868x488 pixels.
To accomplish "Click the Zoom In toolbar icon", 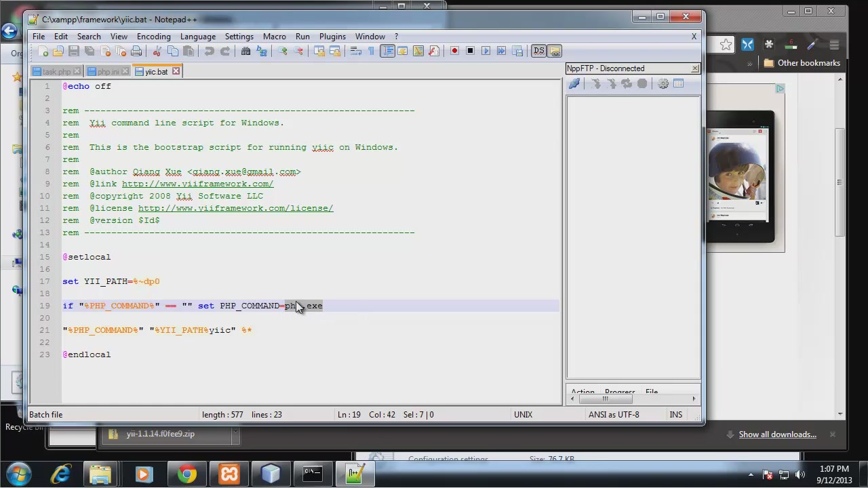I will (x=282, y=52).
